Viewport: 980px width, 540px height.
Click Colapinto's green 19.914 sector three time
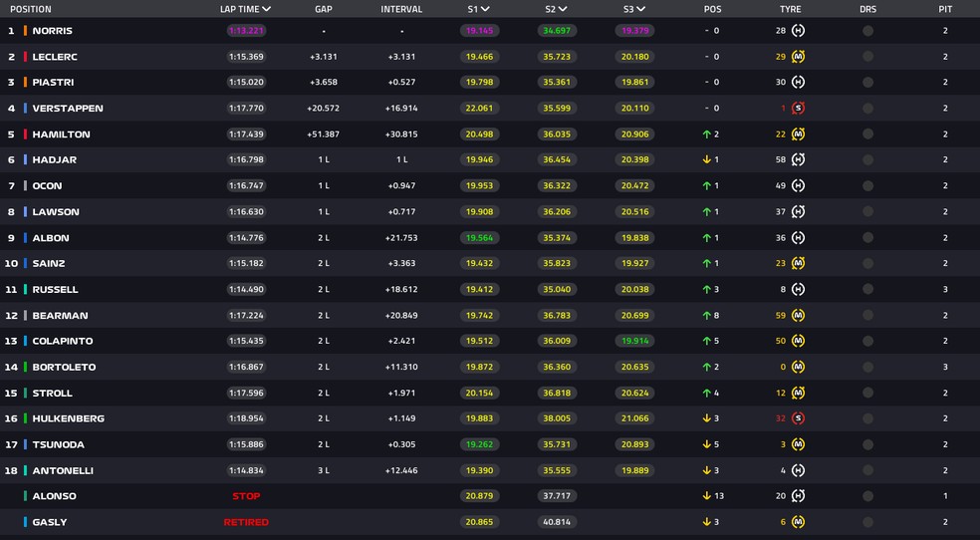coord(635,341)
